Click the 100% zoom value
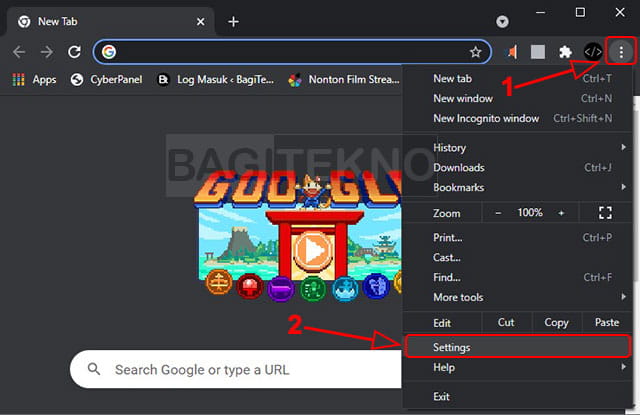This screenshot has width=640, height=415. click(x=530, y=213)
